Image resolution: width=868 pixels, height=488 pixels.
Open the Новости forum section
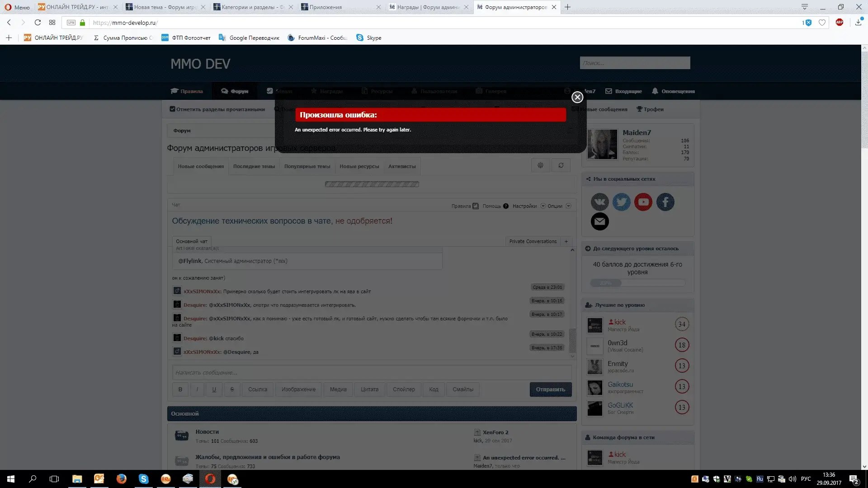tap(207, 432)
